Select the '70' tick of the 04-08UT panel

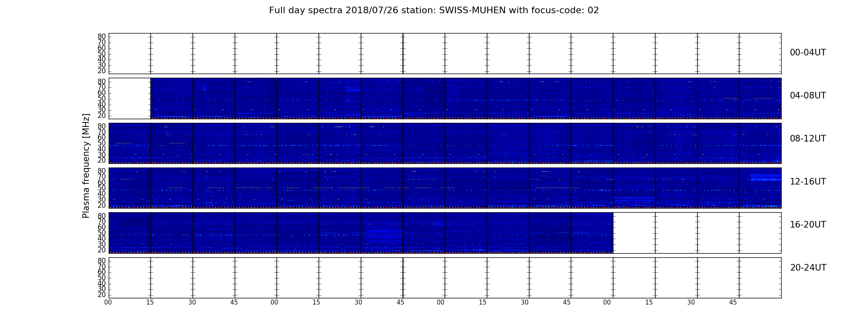[x=102, y=87]
